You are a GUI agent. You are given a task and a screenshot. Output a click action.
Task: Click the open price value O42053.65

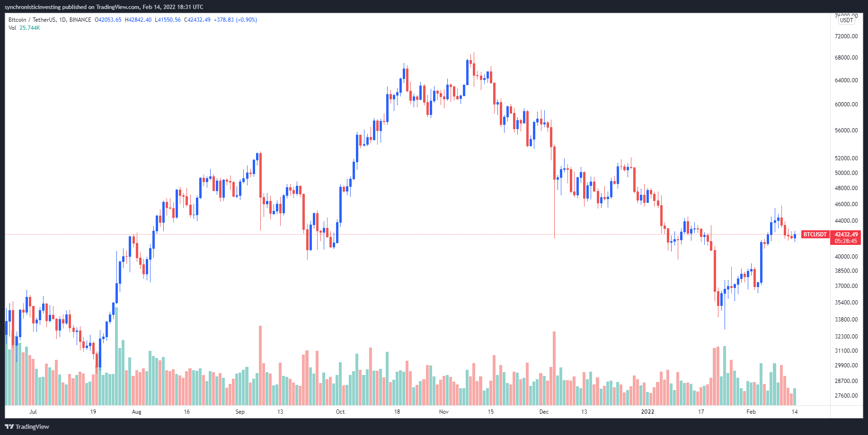tap(108, 20)
